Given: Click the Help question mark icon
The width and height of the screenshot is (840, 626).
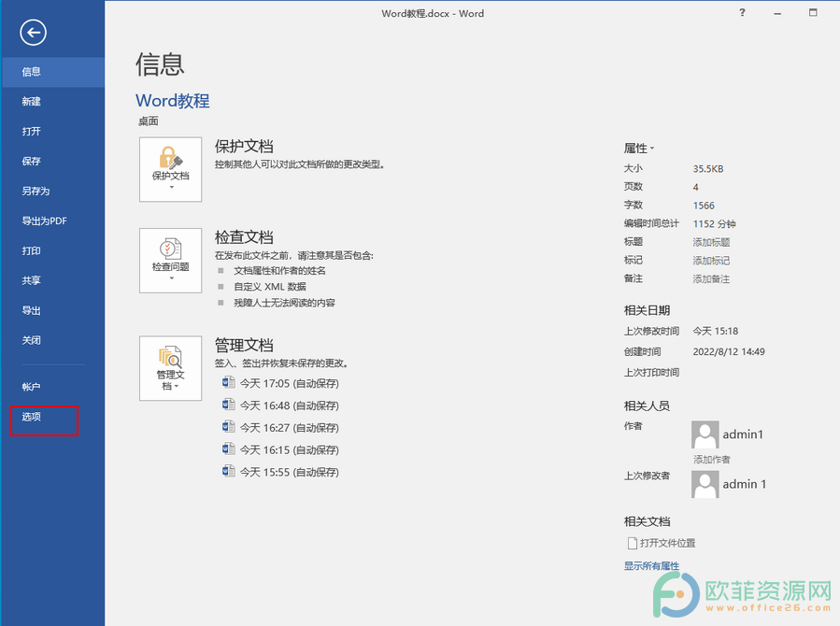Looking at the screenshot, I should coord(742,13).
